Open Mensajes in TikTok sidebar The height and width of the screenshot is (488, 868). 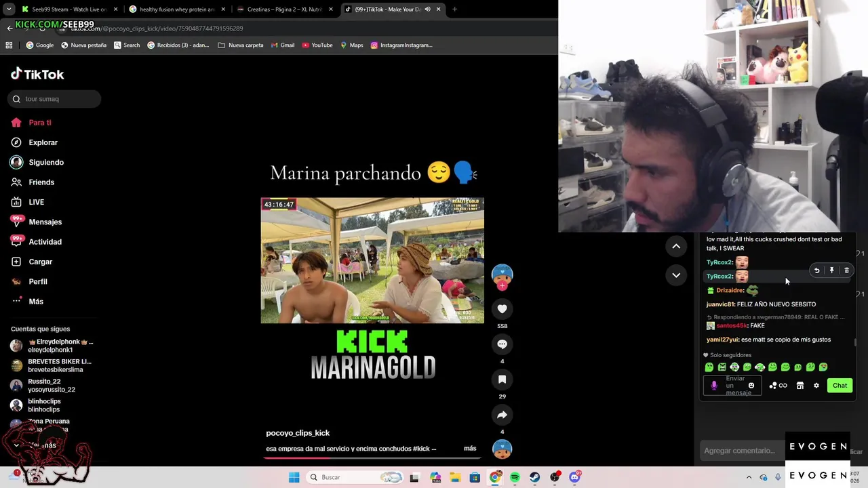coord(36,222)
